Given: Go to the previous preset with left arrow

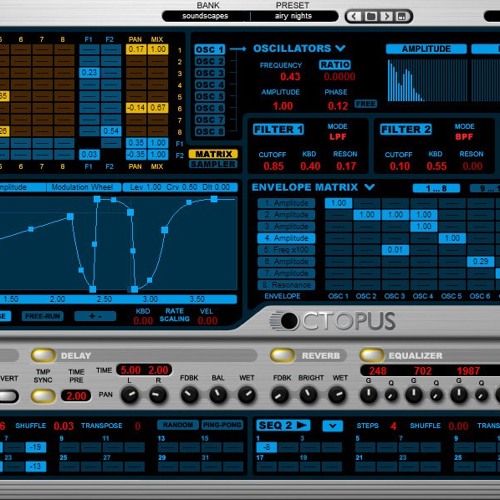Looking at the screenshot, I should coord(354,16).
